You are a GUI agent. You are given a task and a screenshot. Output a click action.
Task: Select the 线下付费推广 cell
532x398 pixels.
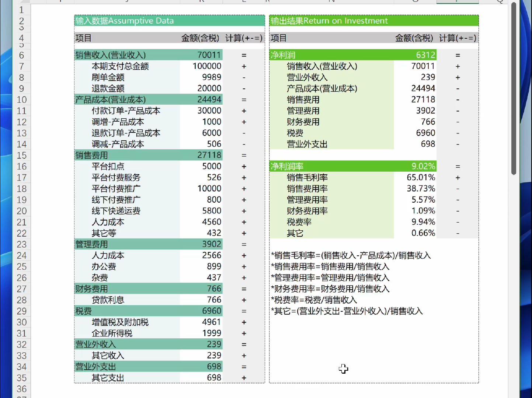(127, 200)
